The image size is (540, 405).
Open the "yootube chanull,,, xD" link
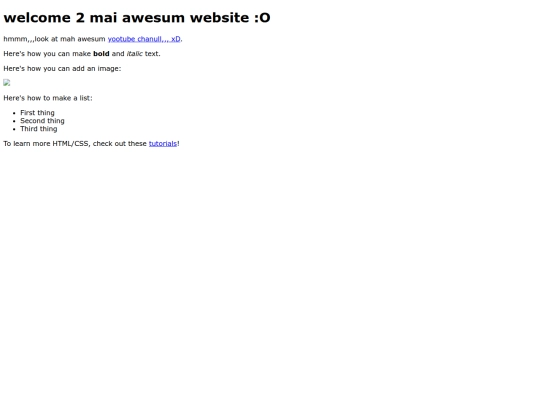(x=144, y=39)
